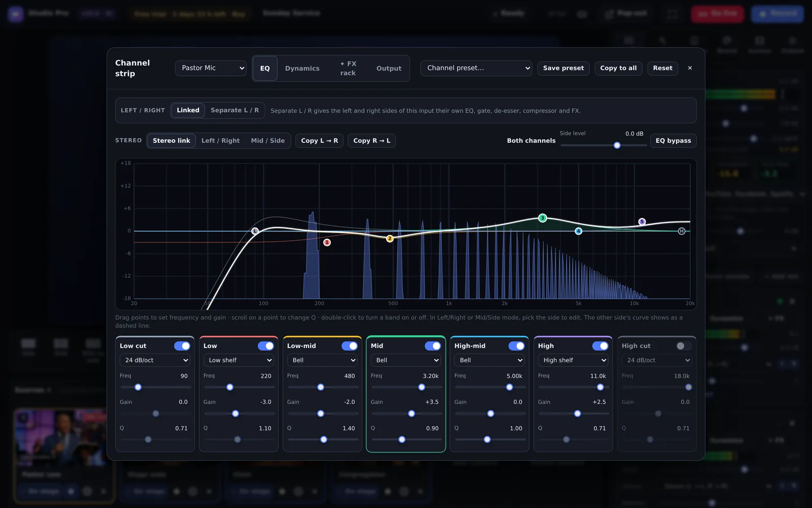The width and height of the screenshot is (812, 508).
Task: Click the Copy R → L button
Action: tap(372, 141)
